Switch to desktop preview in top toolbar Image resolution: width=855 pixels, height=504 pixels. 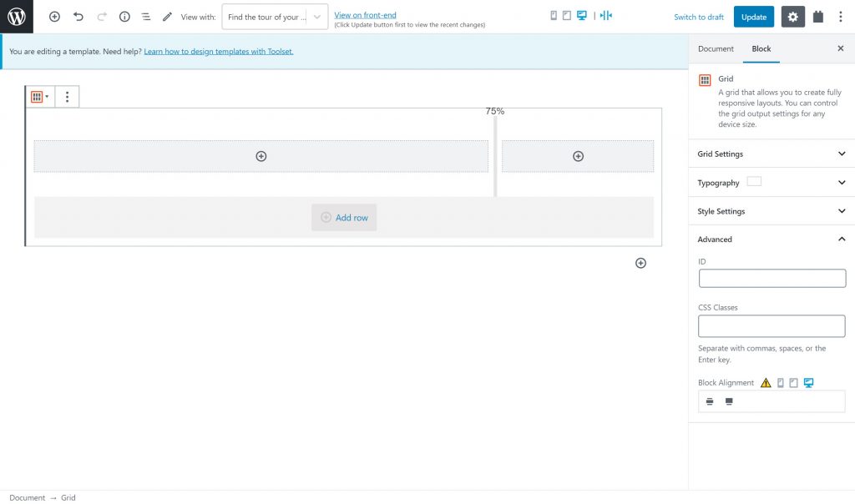[x=582, y=15]
